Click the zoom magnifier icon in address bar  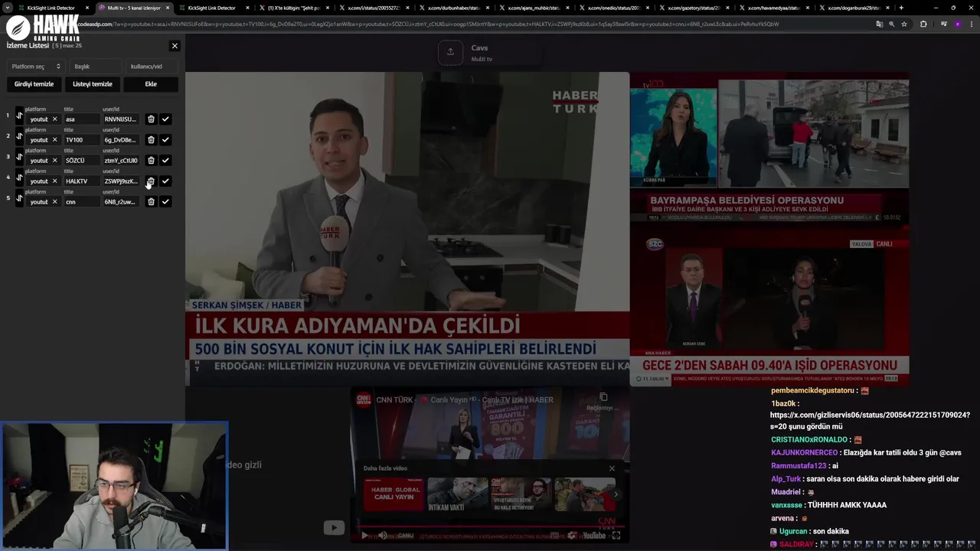pos(891,24)
